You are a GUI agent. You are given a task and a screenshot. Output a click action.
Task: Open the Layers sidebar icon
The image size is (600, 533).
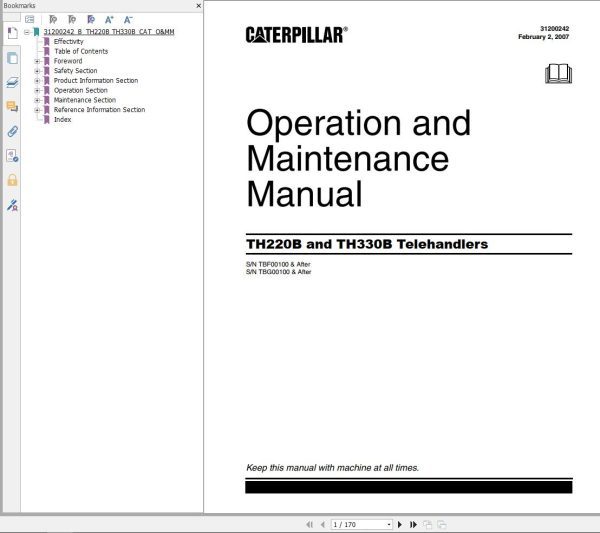12,82
